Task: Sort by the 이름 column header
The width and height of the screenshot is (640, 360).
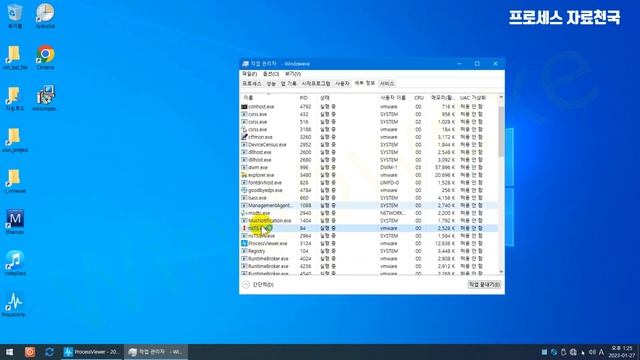Action: (x=269, y=98)
